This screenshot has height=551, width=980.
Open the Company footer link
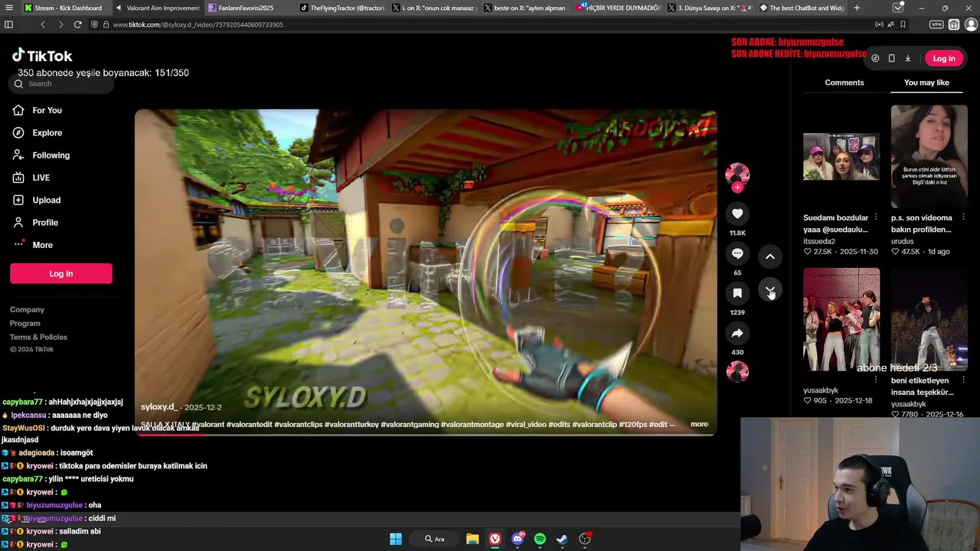[x=27, y=310]
